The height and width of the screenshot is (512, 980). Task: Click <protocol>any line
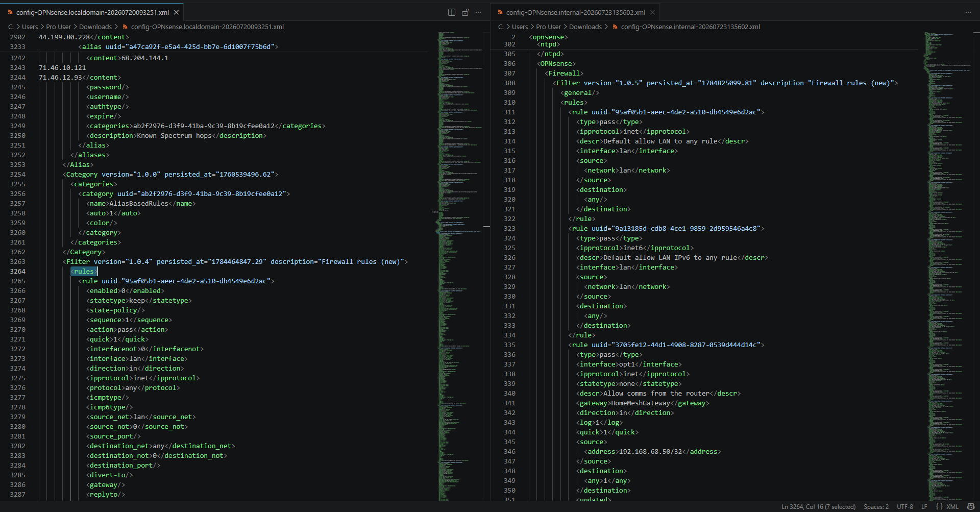[x=133, y=388]
